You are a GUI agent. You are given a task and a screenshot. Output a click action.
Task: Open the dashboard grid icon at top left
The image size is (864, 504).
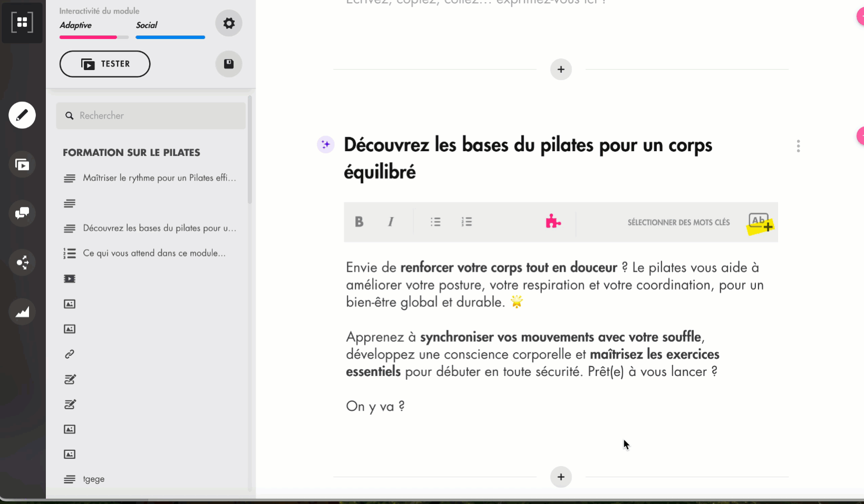tap(22, 22)
